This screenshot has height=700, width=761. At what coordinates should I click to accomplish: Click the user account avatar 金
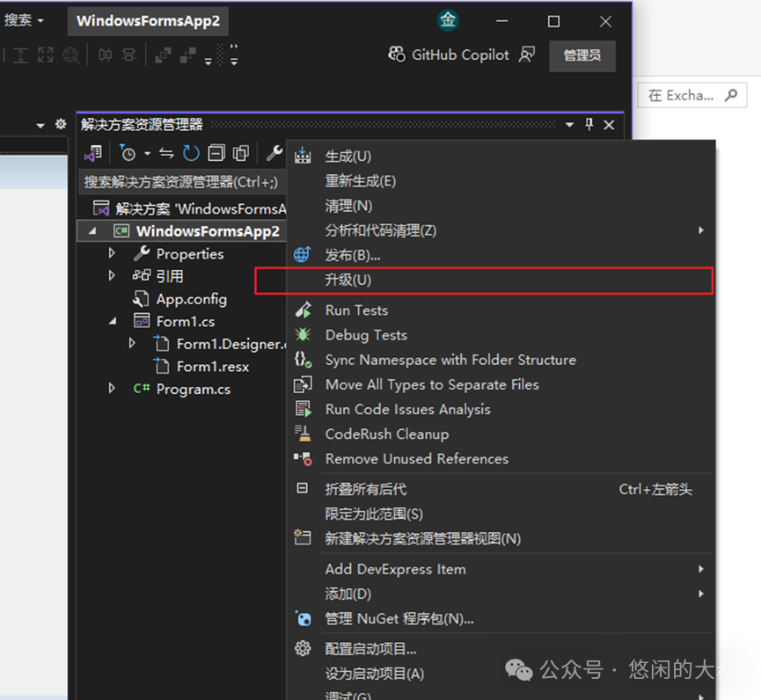(449, 21)
